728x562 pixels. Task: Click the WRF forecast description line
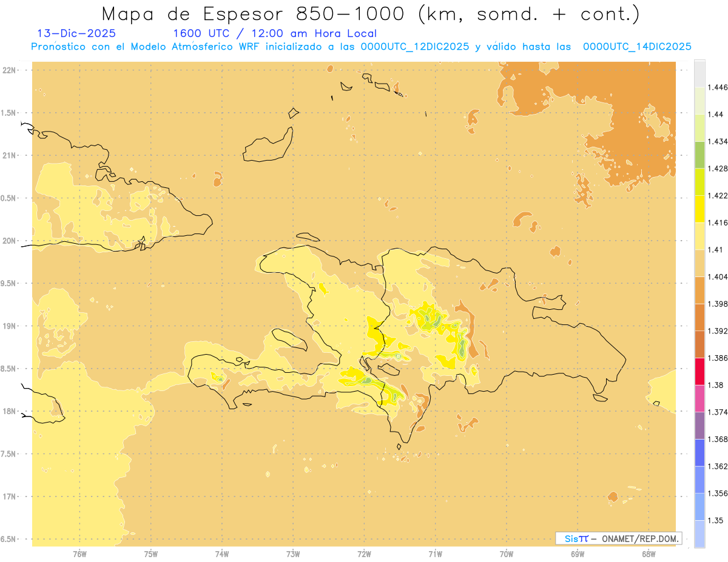[x=362, y=47]
